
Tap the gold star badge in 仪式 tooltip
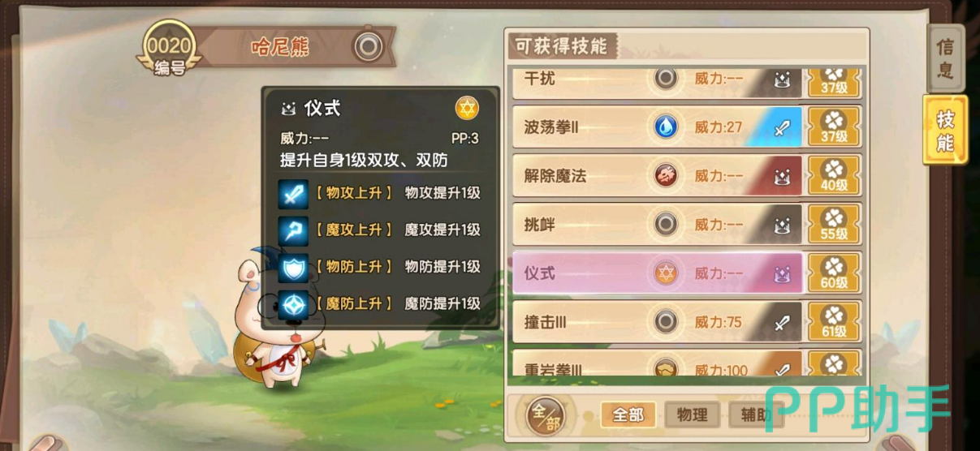click(467, 108)
